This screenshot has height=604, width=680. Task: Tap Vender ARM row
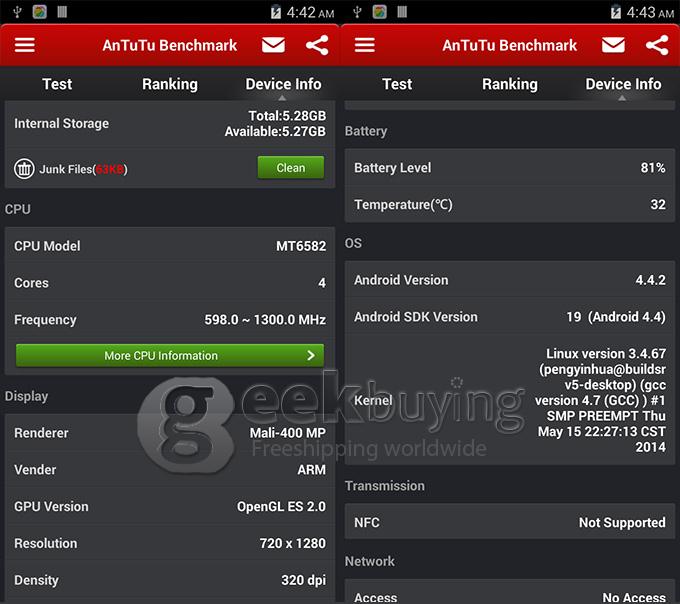170,470
